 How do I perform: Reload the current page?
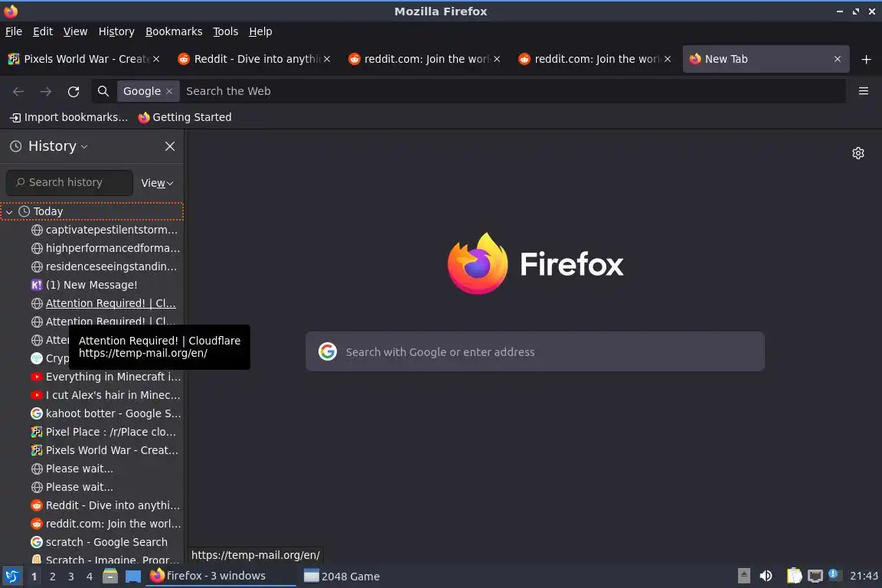pyautogui.click(x=73, y=91)
